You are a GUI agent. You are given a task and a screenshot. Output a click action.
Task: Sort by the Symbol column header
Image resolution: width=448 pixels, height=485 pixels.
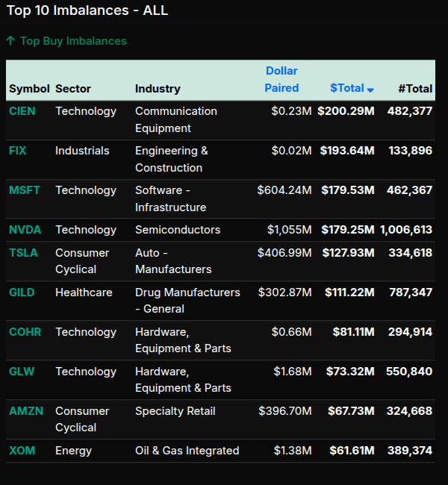29,89
